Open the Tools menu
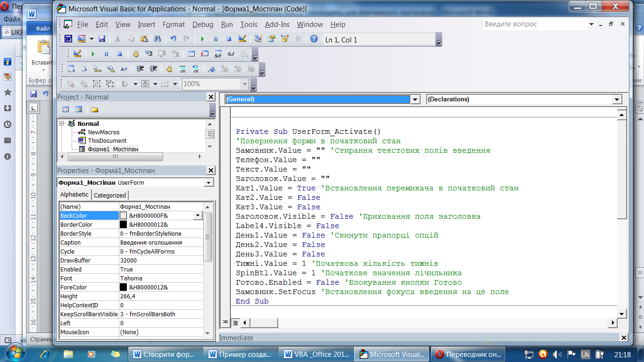The height and width of the screenshot is (362, 644). 249,25
